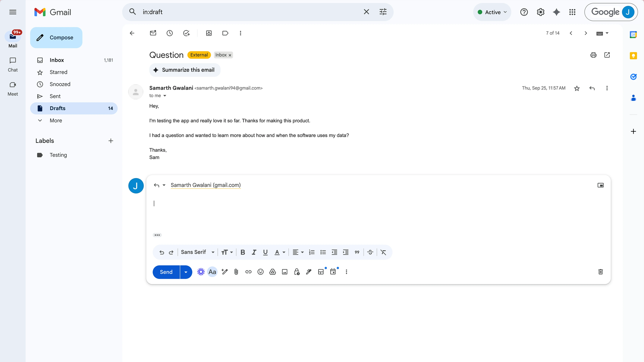Open the Sans Serif font dropdown

[197, 252]
